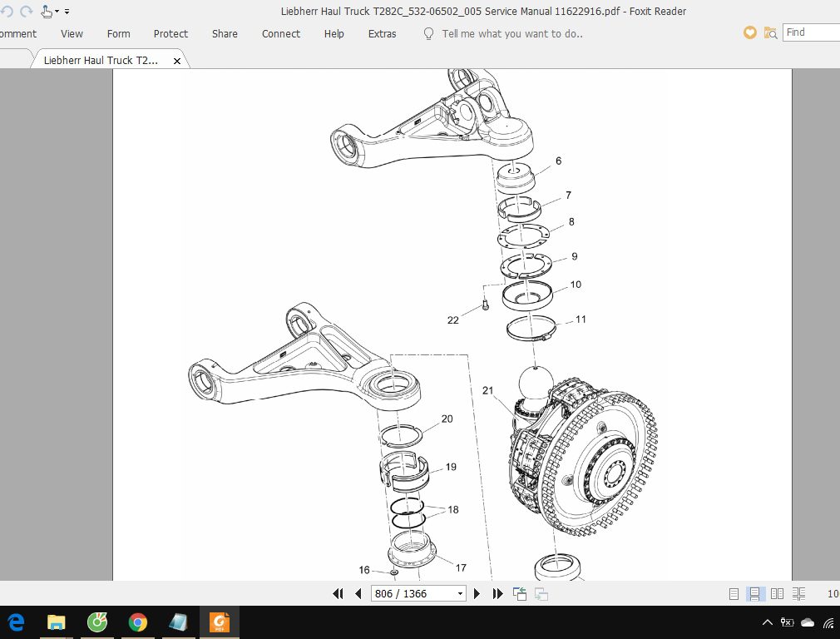Screen dimensions: 840x639
Task: Launch Foxit Reader from the taskbar
Action: pyautogui.click(x=219, y=622)
